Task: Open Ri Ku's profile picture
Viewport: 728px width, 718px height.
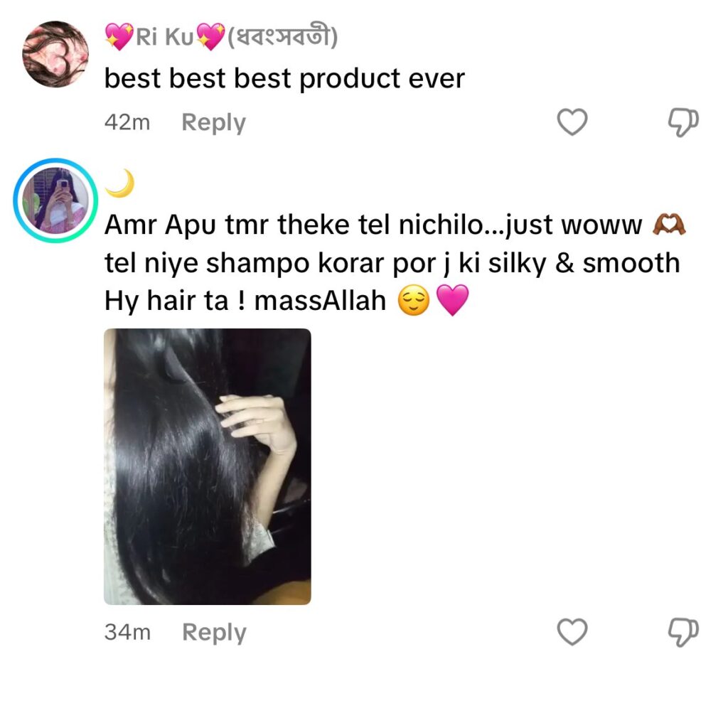Action: [55, 54]
